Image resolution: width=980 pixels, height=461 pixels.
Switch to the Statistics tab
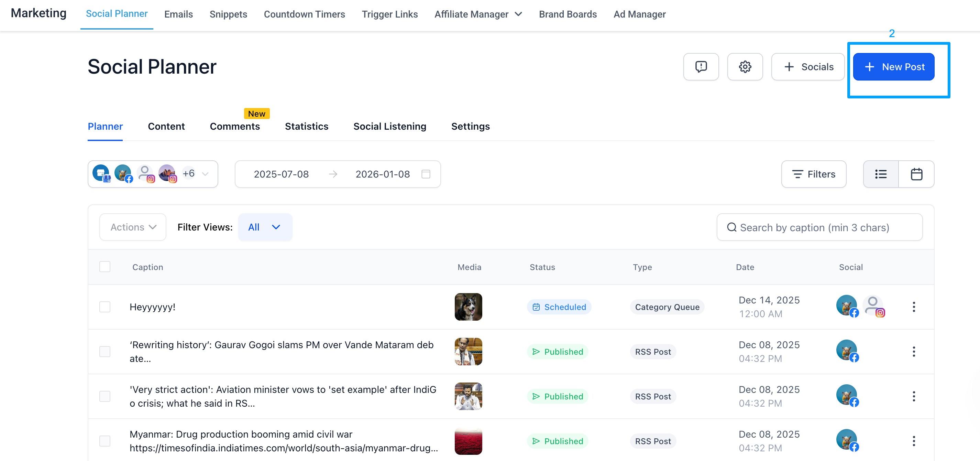[x=306, y=126]
